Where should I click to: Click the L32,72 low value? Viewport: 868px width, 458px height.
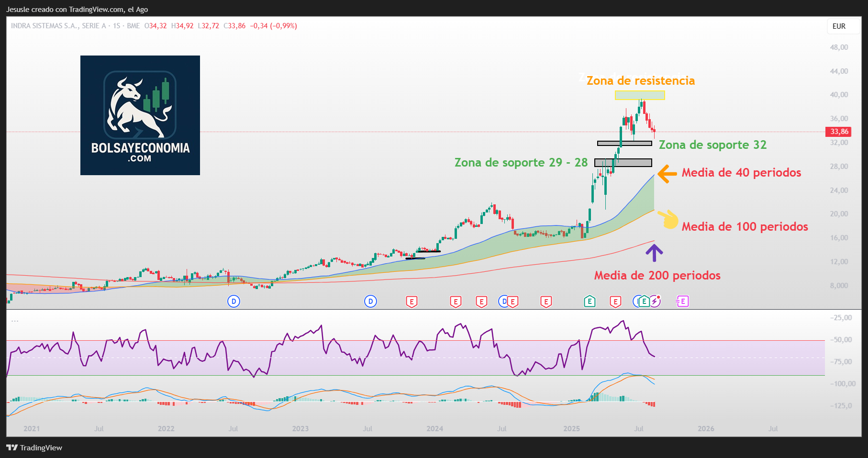(x=208, y=26)
